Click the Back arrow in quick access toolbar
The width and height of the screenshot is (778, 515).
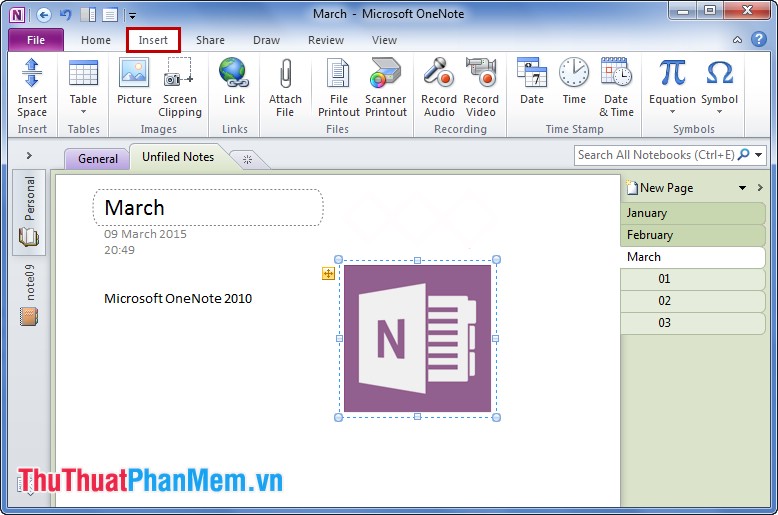click(x=44, y=15)
